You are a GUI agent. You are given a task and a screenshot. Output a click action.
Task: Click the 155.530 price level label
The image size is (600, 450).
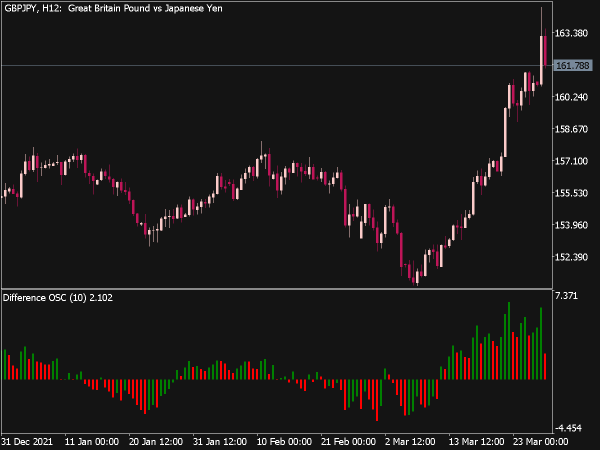point(571,193)
